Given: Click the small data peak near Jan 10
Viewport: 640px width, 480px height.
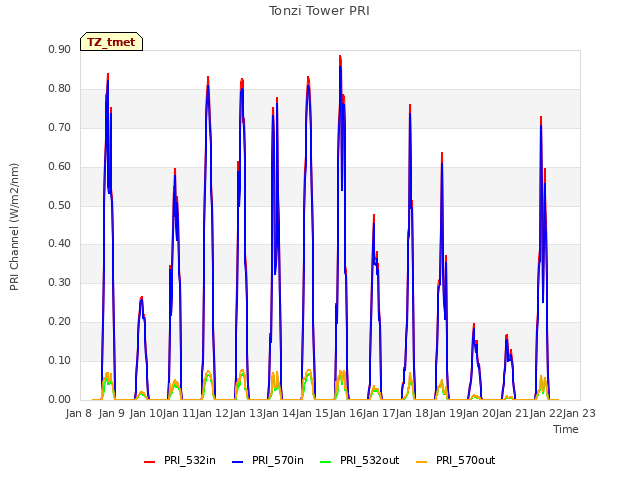Looking at the screenshot, I should [142, 298].
